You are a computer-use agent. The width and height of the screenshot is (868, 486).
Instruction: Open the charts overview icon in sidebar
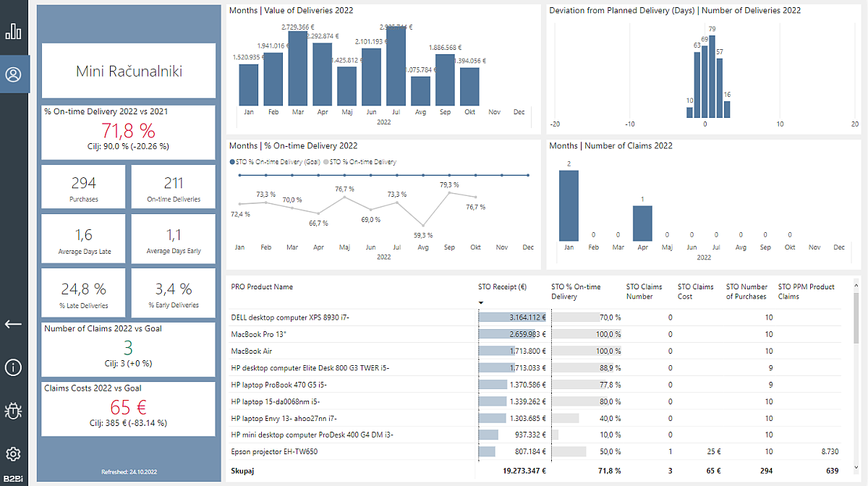point(14,32)
